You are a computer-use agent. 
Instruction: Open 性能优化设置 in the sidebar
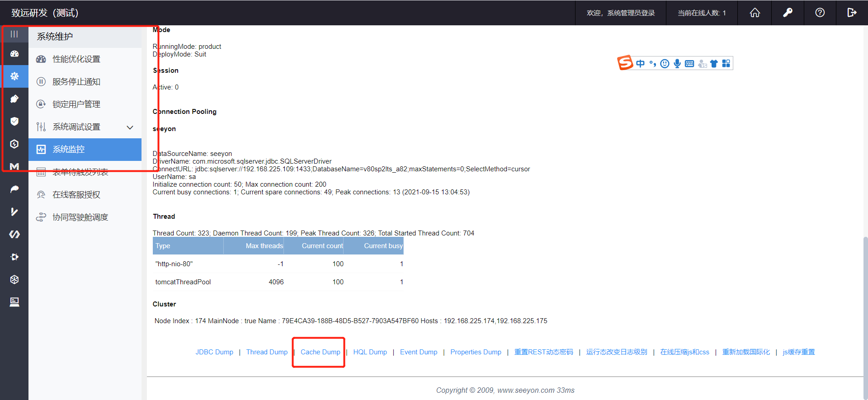pyautogui.click(x=85, y=59)
